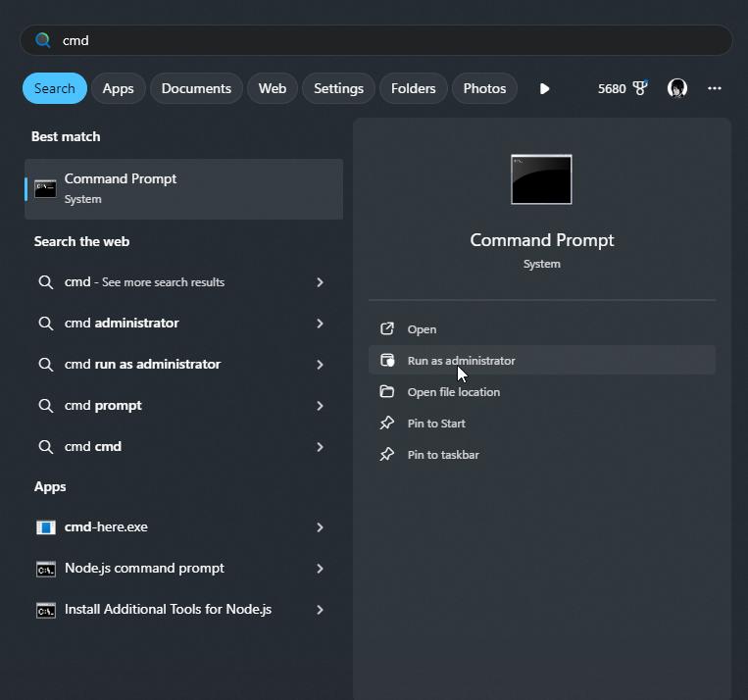The width and height of the screenshot is (748, 700).
Task: Click the Node.js command prompt icon
Action: (46, 570)
